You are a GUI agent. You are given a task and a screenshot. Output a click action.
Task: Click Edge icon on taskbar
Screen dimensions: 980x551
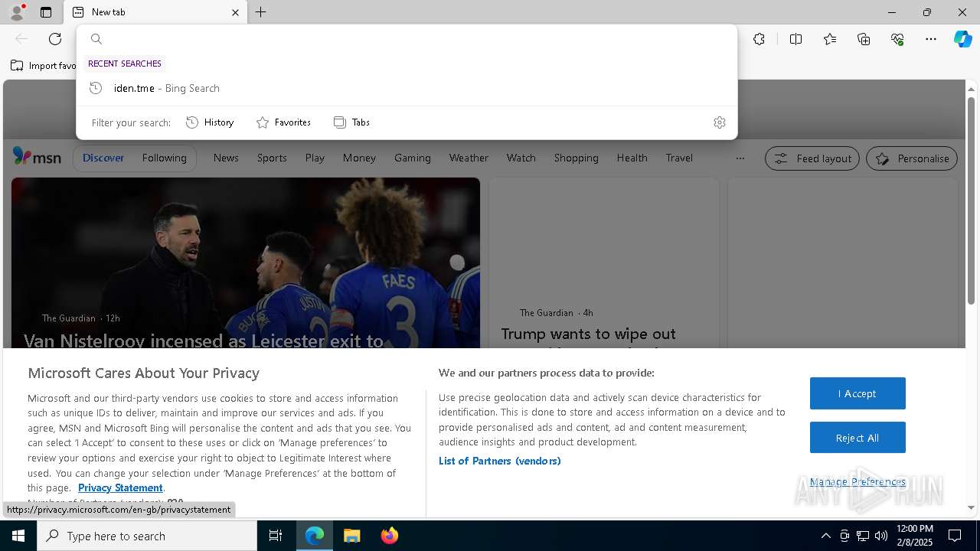pyautogui.click(x=315, y=536)
